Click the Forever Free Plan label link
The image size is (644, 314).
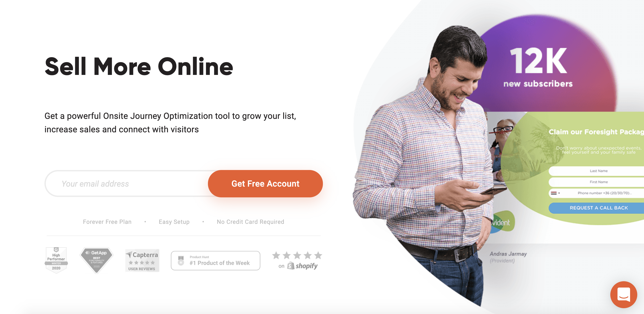coord(108,222)
